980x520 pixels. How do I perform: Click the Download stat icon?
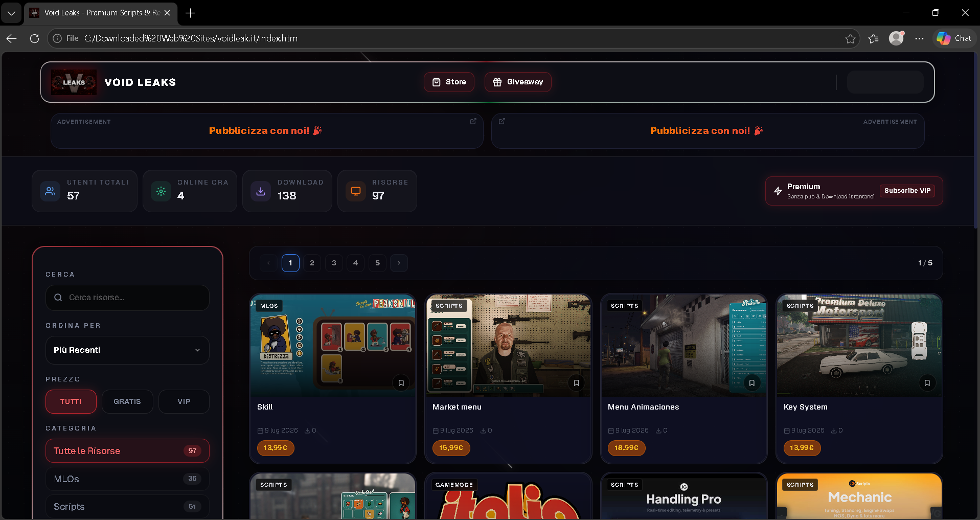261,191
